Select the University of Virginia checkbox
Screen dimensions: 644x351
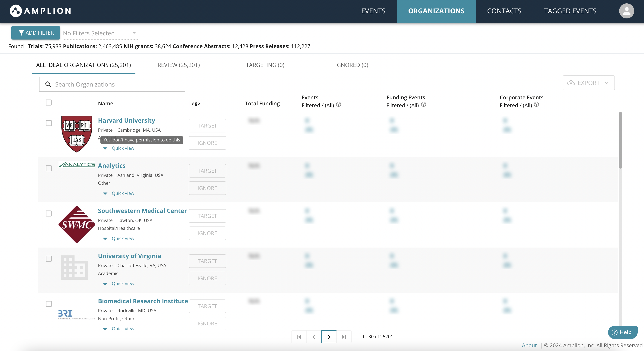click(x=49, y=258)
